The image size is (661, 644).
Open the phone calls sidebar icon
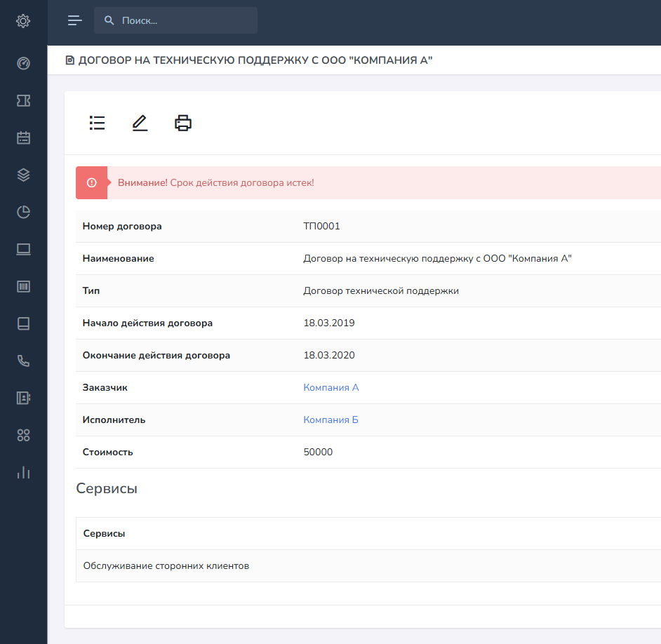pyautogui.click(x=23, y=361)
